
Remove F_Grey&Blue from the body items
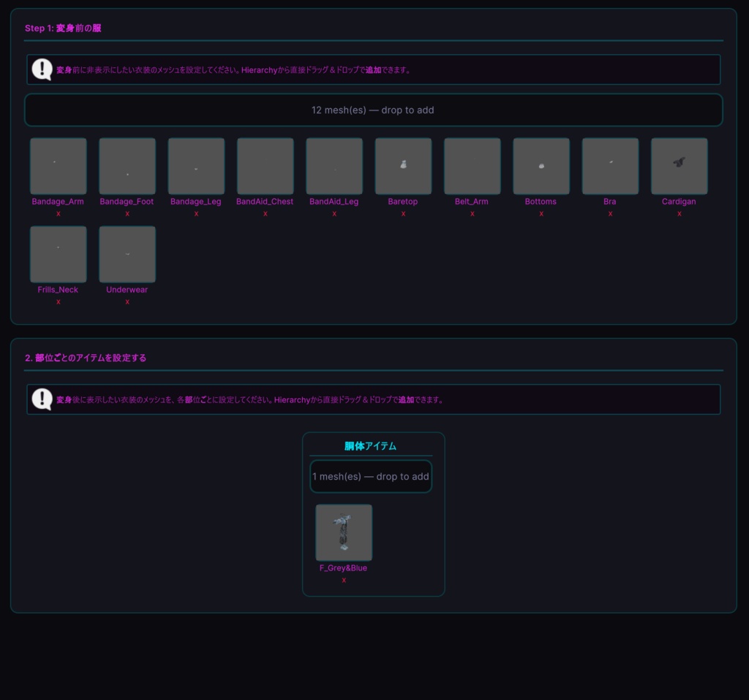coord(344,580)
